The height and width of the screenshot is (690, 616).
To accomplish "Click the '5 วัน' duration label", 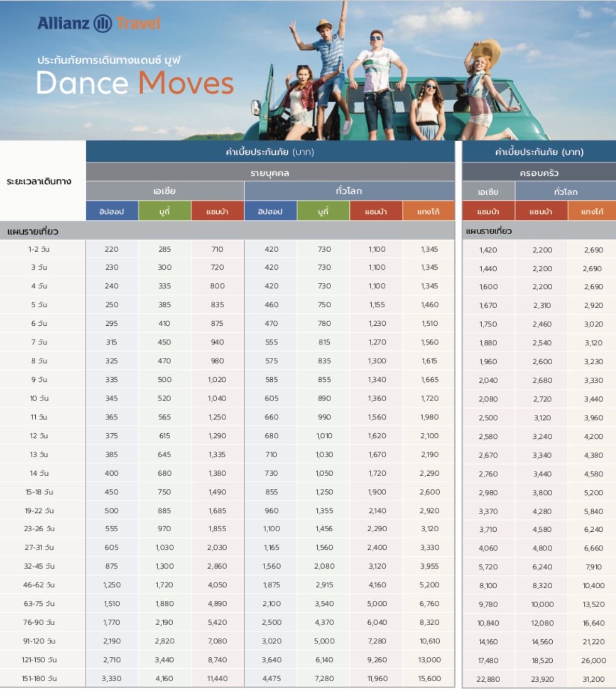I will [x=39, y=305].
